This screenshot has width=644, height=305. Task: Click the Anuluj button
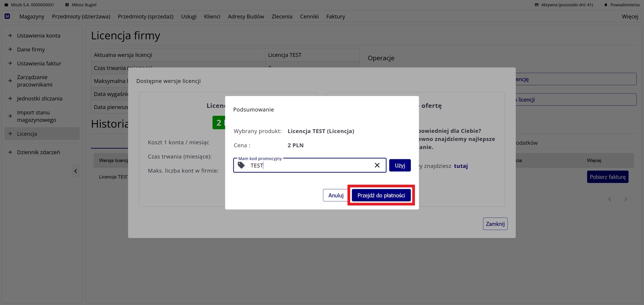[x=336, y=195]
